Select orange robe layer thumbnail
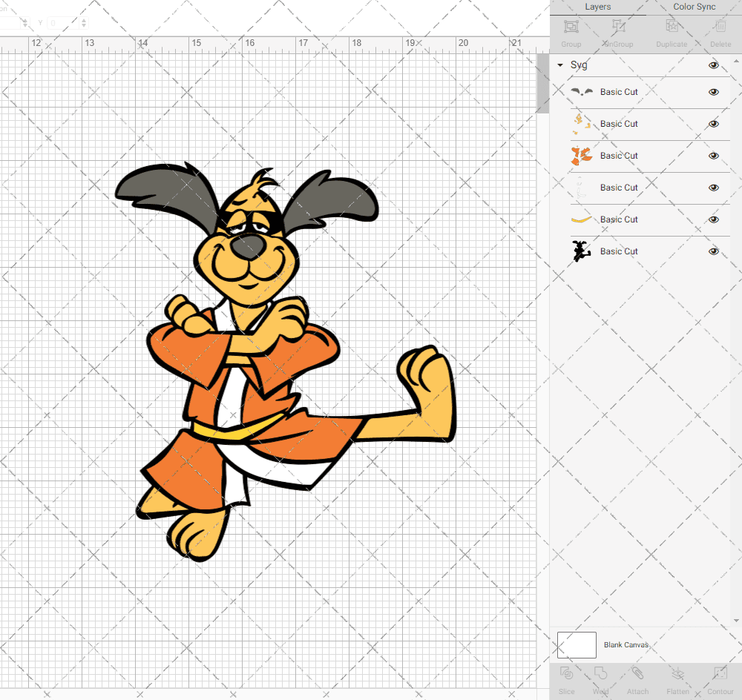This screenshot has height=700, width=742. click(x=582, y=156)
